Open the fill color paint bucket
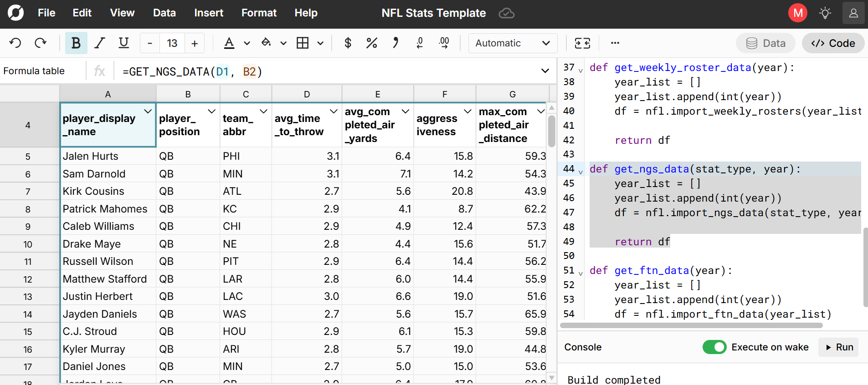Screen dimensions: 868x385 click(x=266, y=43)
